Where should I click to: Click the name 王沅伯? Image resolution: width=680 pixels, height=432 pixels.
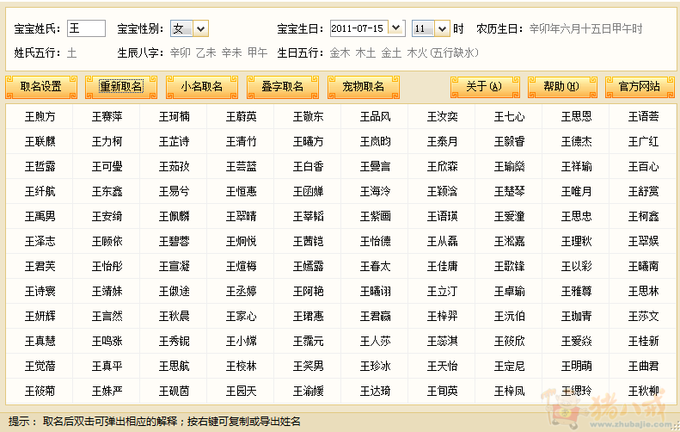pos(510,316)
